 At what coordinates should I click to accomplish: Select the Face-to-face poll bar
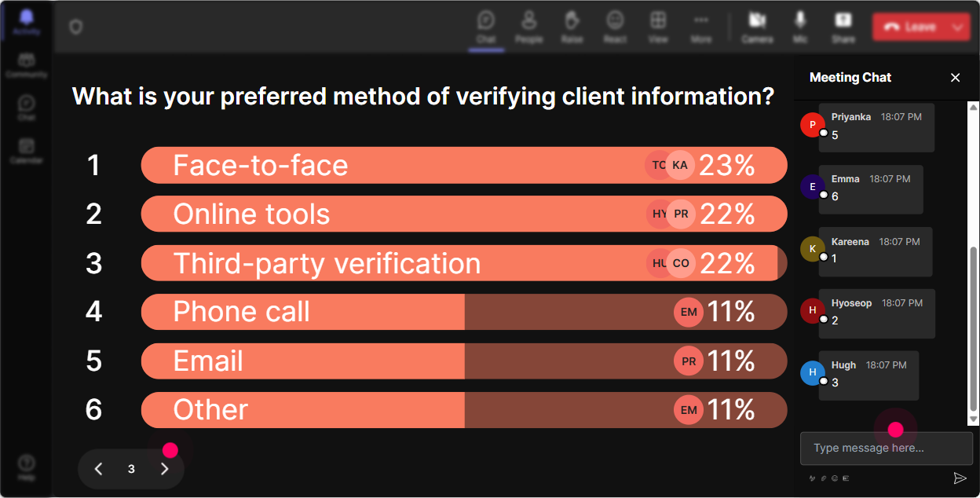tap(464, 165)
